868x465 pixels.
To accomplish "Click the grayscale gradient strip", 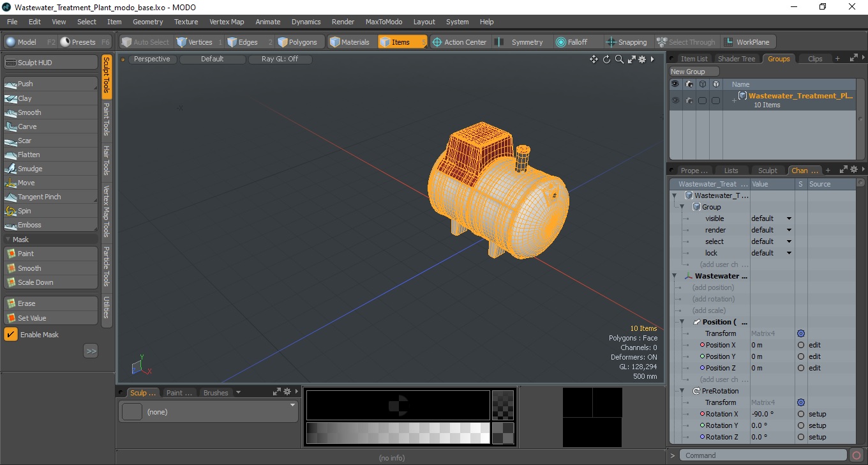I will point(398,433).
